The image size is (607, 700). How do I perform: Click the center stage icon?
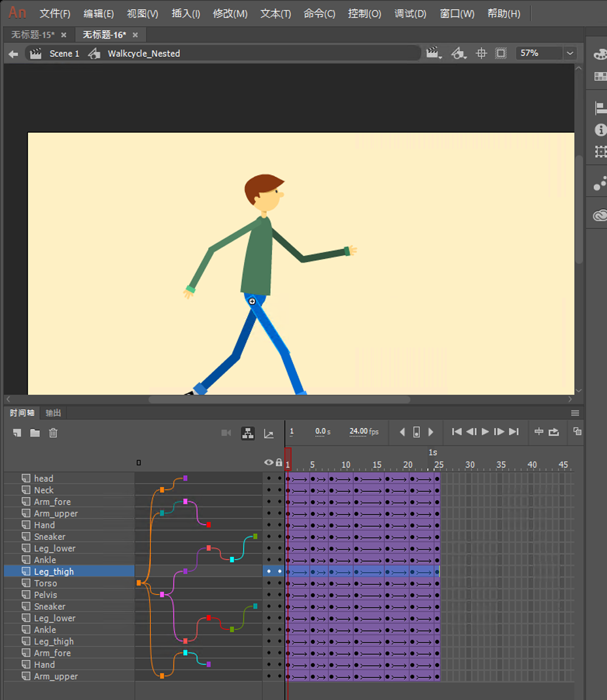point(481,54)
